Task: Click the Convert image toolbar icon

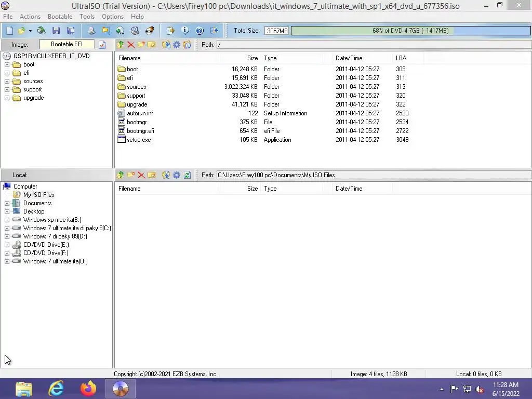Action: point(121,31)
